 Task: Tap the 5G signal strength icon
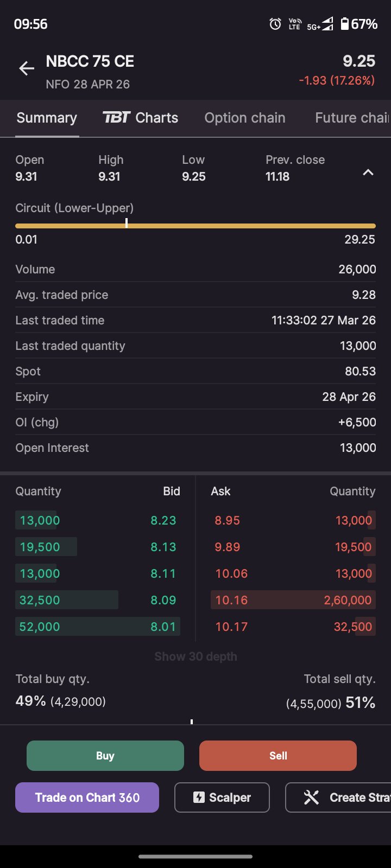320,24
